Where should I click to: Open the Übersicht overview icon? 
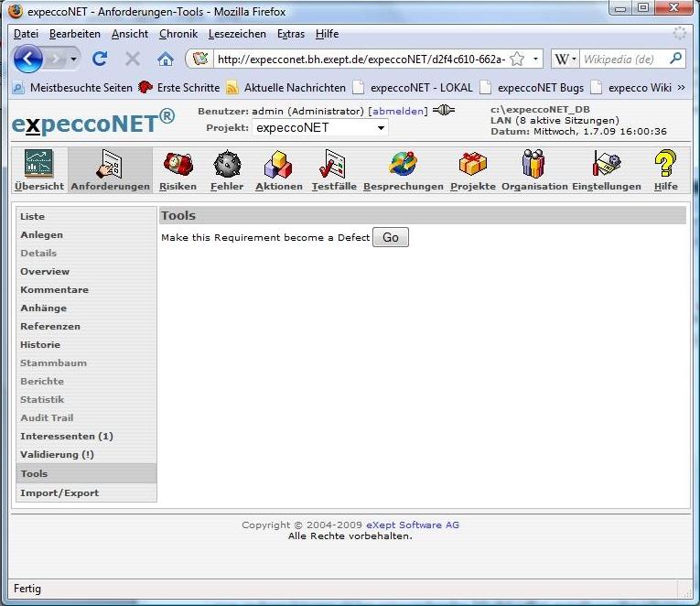[38, 165]
